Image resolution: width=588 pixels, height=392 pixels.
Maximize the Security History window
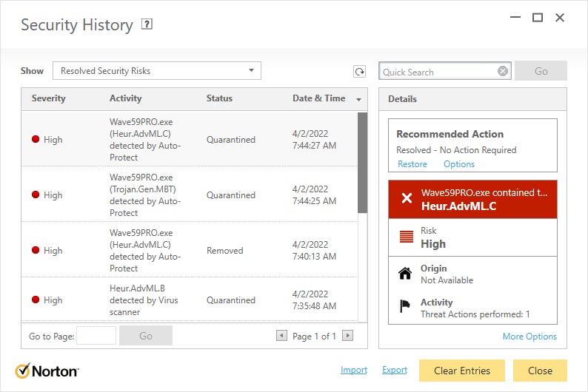pyautogui.click(x=538, y=17)
